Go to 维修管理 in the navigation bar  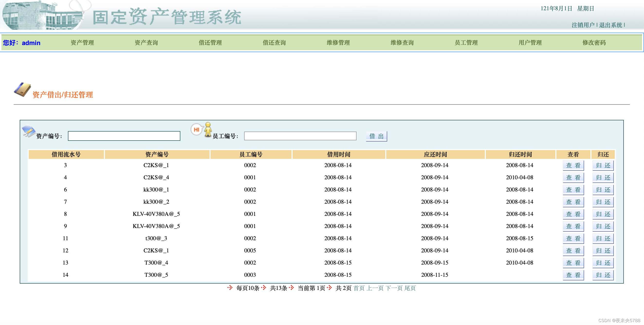338,43
